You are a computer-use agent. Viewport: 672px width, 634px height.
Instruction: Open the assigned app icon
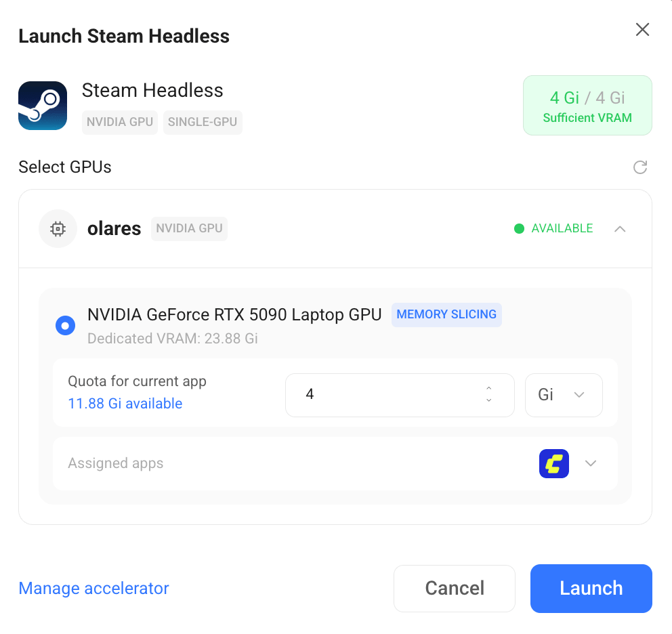pyautogui.click(x=553, y=463)
